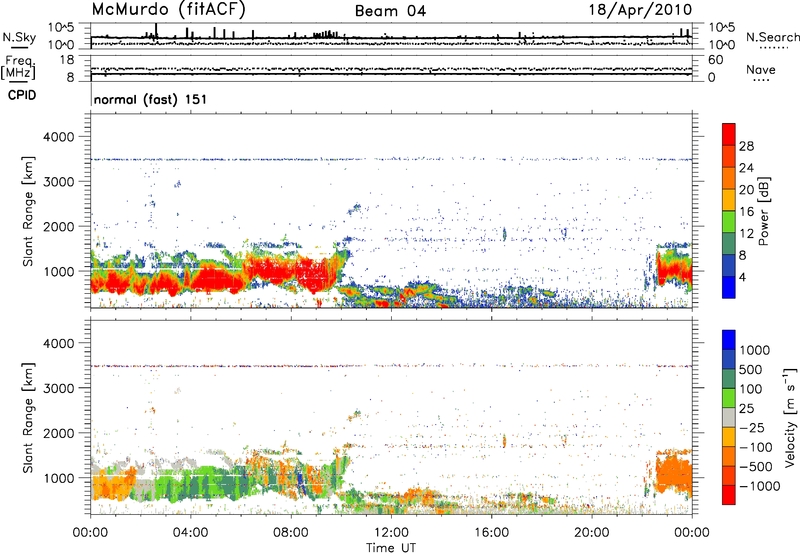Select the -1000 tick on Velocity color bar
Image resolution: width=800 pixels, height=554 pixels.
[760, 486]
